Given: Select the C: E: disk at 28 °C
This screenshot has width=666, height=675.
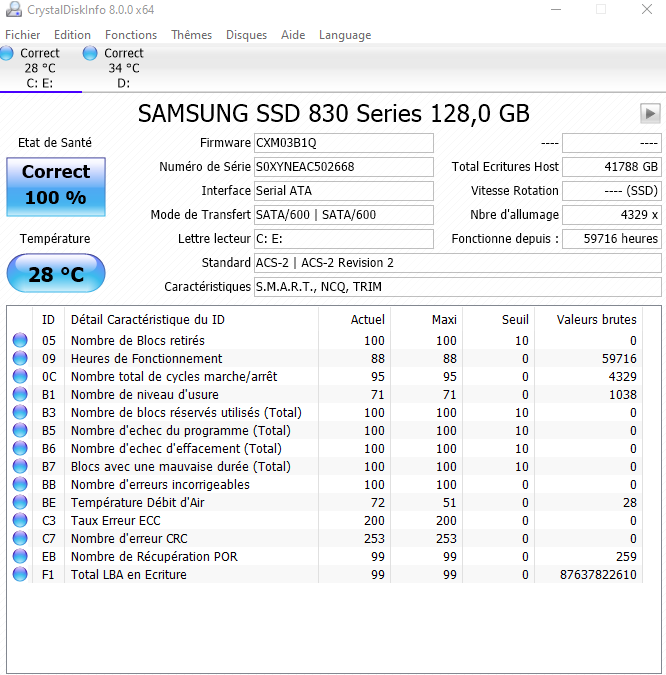Looking at the screenshot, I should click(x=40, y=68).
